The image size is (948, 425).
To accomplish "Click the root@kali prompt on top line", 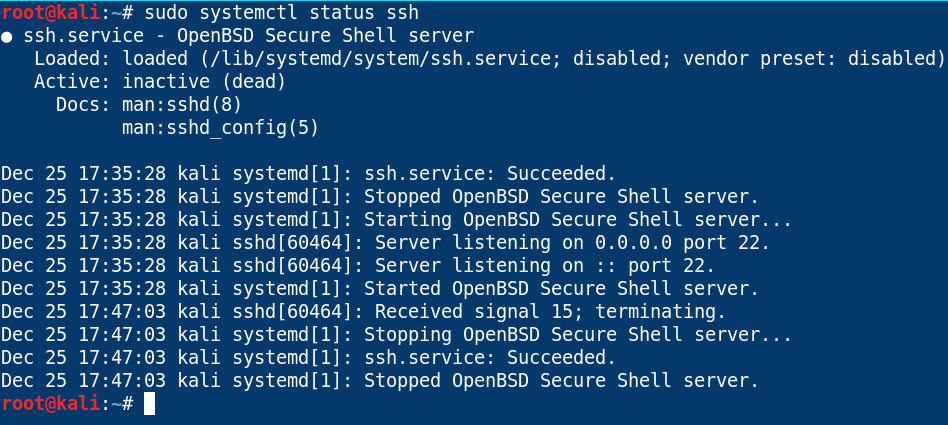I will (x=50, y=12).
